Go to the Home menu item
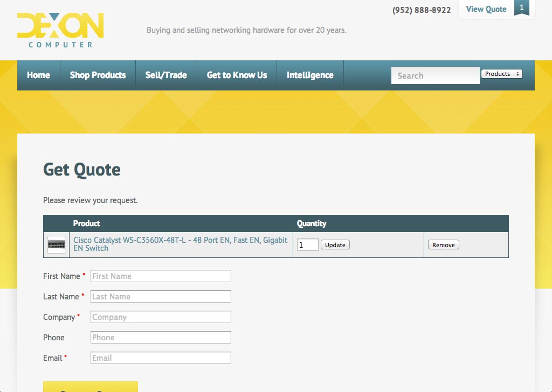Image resolution: width=552 pixels, height=392 pixels. pos(38,75)
